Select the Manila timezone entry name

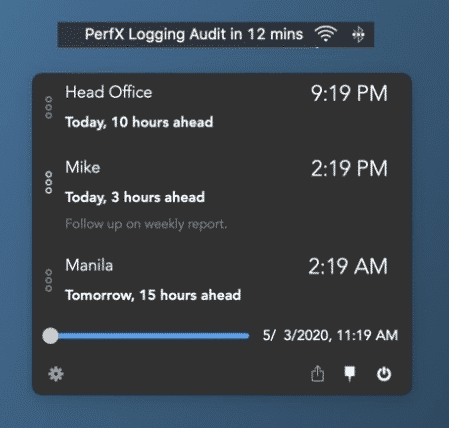coord(89,265)
